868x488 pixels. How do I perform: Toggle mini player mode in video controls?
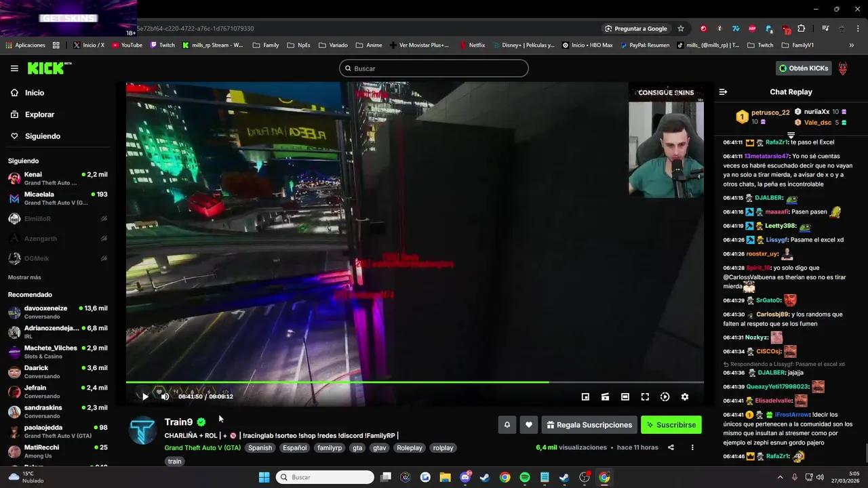coord(585,396)
